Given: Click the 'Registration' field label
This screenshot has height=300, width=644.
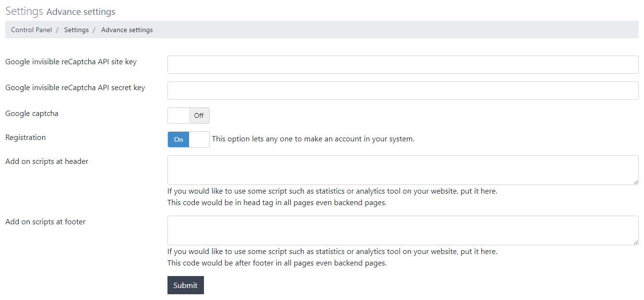Looking at the screenshot, I should point(25,138).
